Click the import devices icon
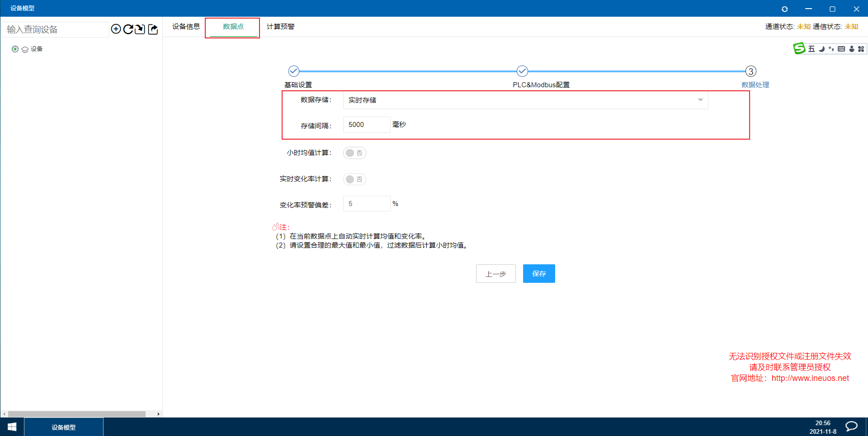 point(140,29)
